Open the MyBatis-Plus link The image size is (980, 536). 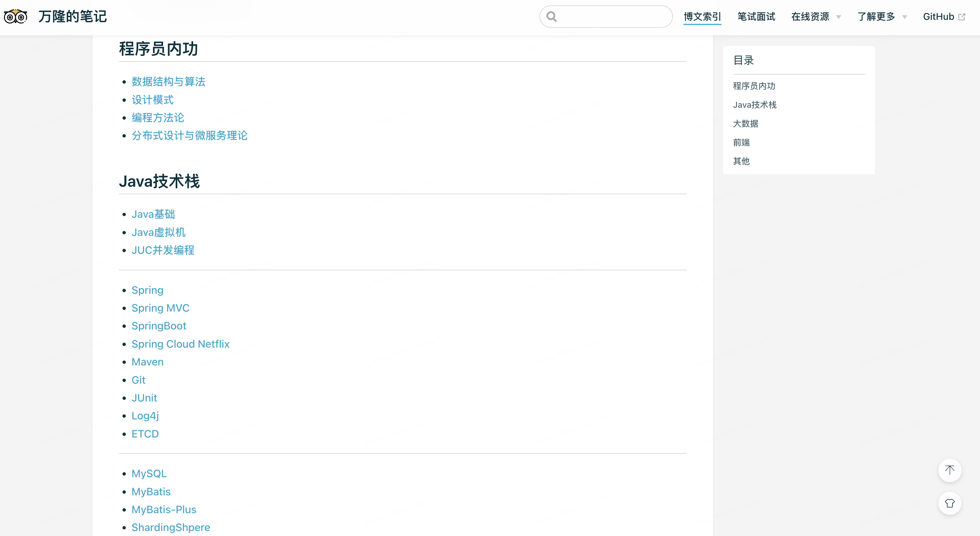click(164, 509)
